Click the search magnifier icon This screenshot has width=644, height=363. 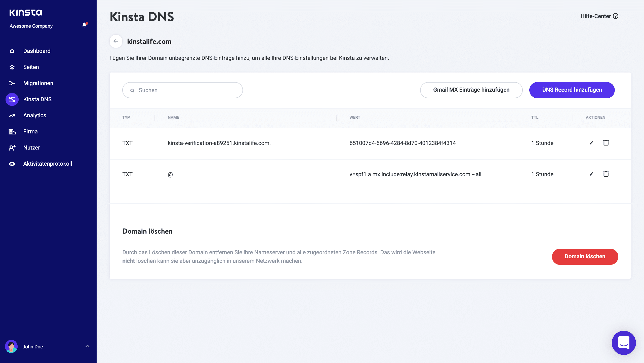pyautogui.click(x=132, y=90)
